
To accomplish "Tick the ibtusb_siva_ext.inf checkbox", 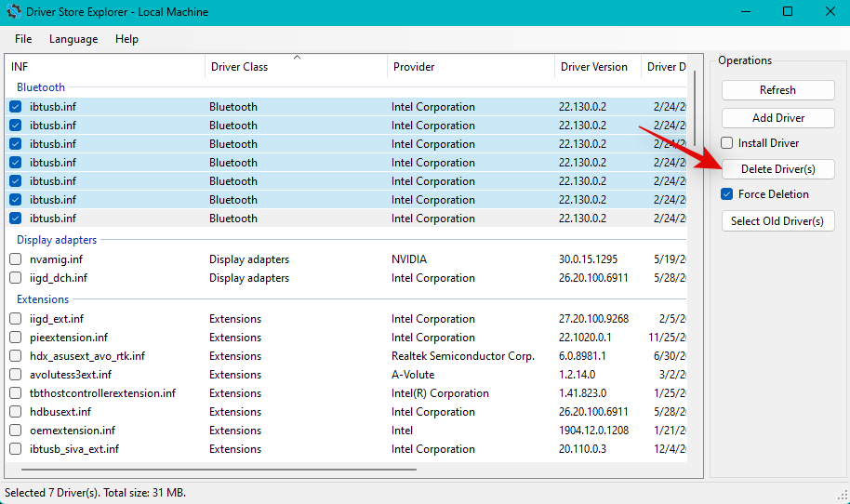I will 15,449.
